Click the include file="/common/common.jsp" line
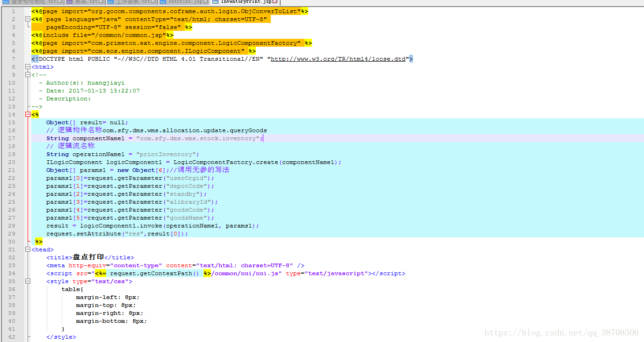 click(x=102, y=35)
